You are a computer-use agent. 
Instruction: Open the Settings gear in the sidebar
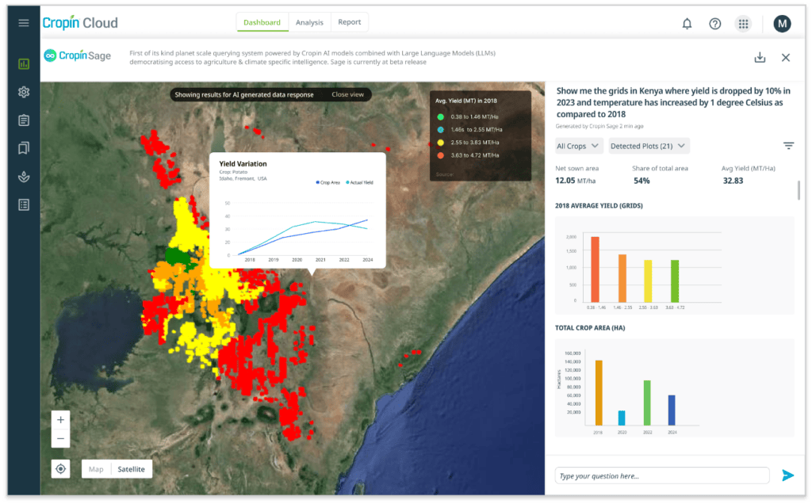click(23, 92)
